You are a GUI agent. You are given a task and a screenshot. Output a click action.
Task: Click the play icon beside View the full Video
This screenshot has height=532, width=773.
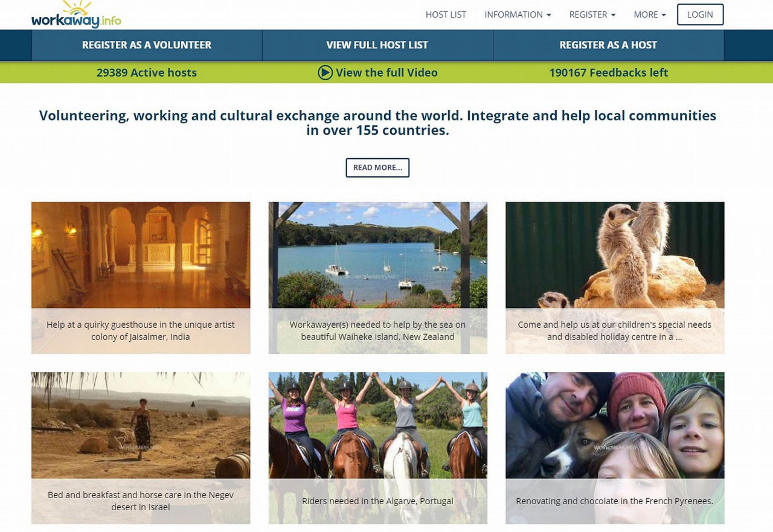click(325, 72)
